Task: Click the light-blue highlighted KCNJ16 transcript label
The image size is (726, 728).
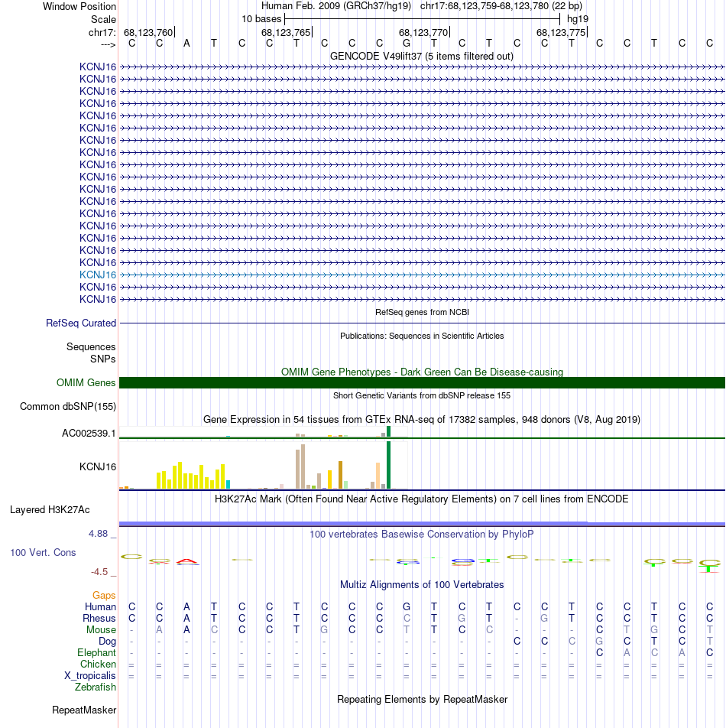Action: (x=97, y=275)
